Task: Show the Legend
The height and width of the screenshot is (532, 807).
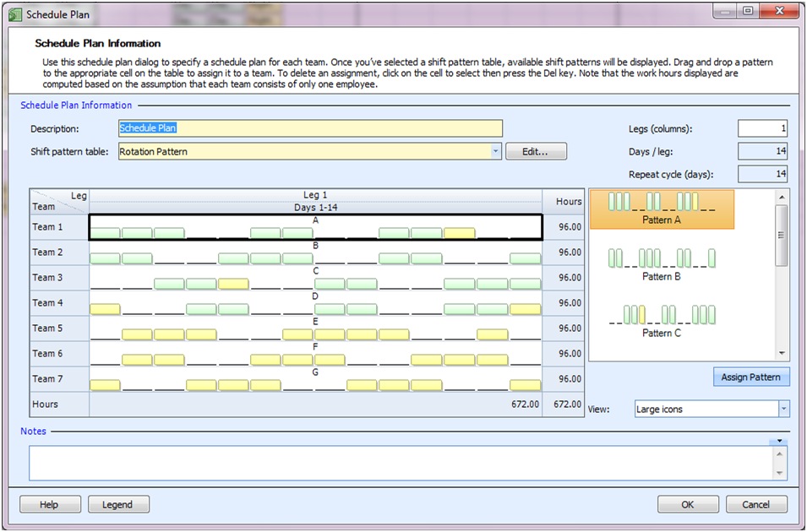Action: pyautogui.click(x=118, y=504)
